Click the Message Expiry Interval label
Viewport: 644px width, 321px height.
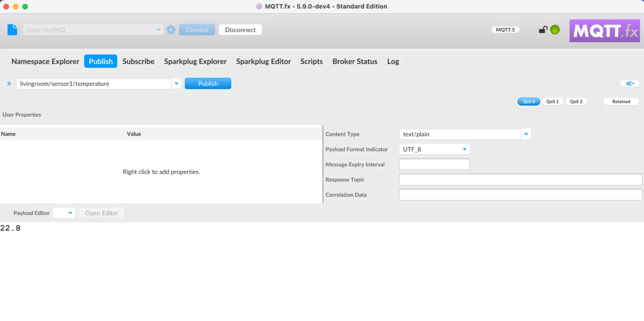355,164
